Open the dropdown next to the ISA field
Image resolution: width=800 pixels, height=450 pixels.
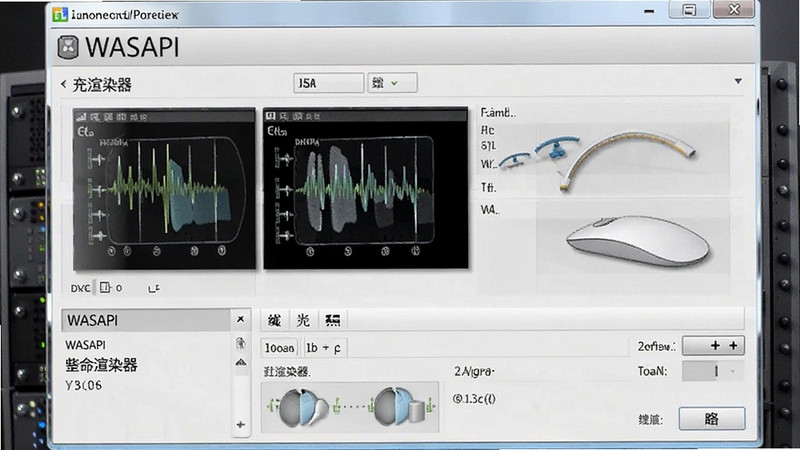(x=392, y=83)
